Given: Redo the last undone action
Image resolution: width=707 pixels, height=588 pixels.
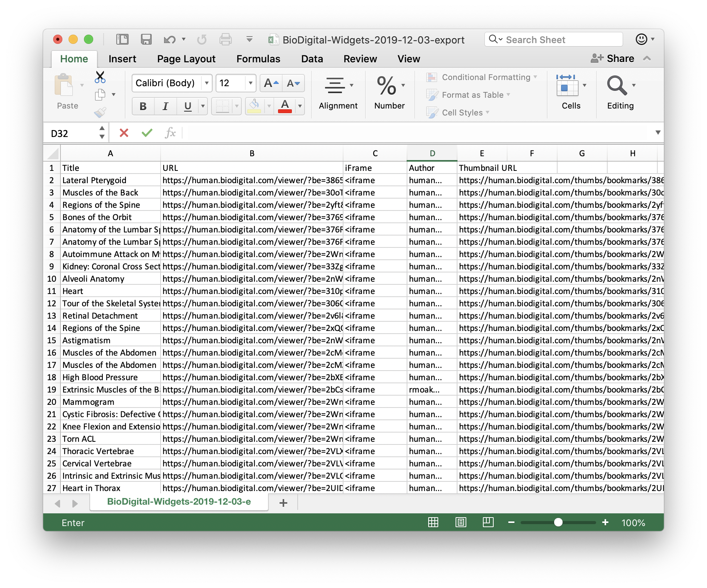Looking at the screenshot, I should (202, 39).
